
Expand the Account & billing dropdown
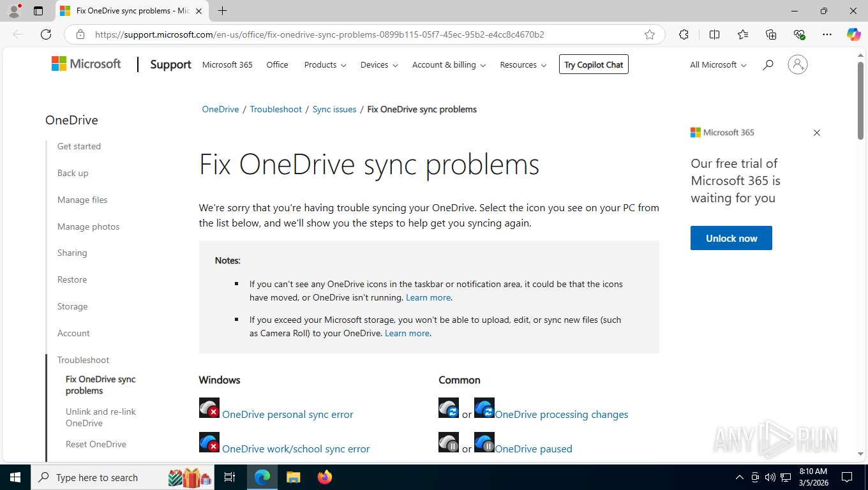pyautogui.click(x=449, y=64)
